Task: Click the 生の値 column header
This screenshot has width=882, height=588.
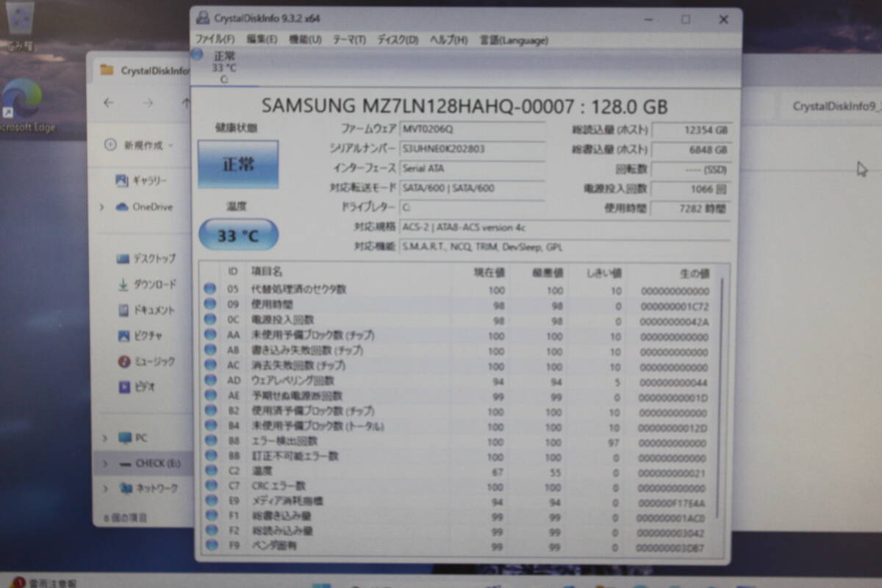Action: coord(695,273)
